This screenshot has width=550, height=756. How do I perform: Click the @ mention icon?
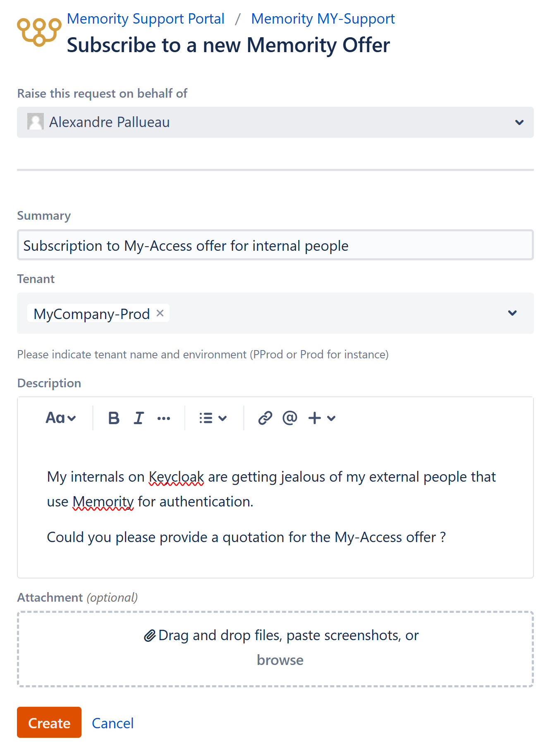point(290,418)
